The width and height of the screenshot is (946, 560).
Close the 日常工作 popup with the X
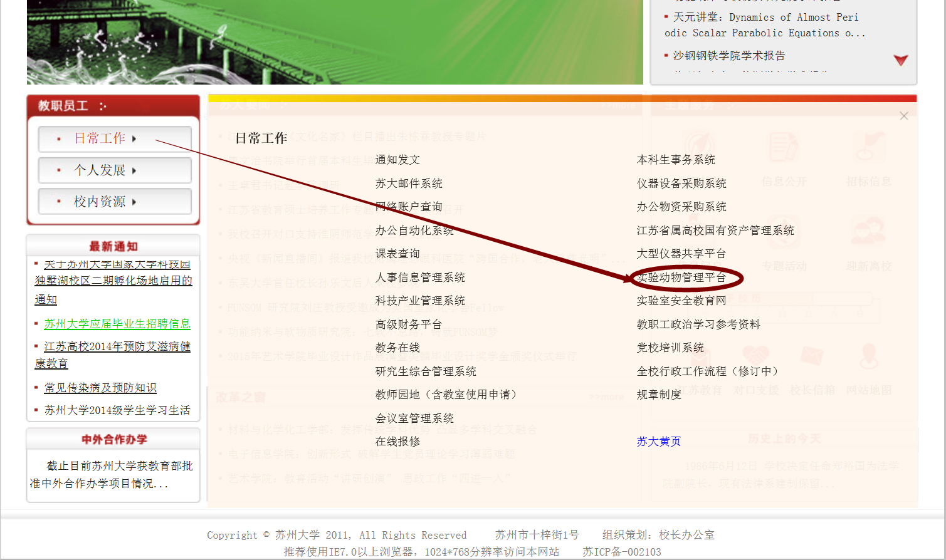click(903, 116)
